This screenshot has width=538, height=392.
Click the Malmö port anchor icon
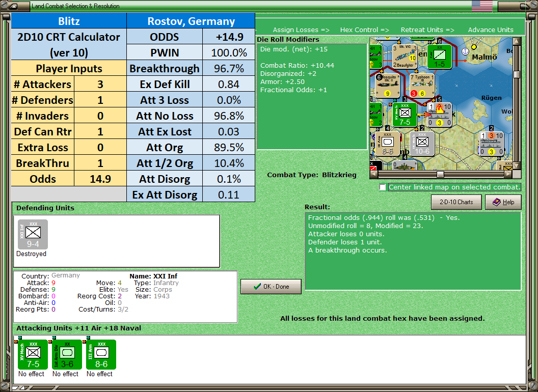465,51
